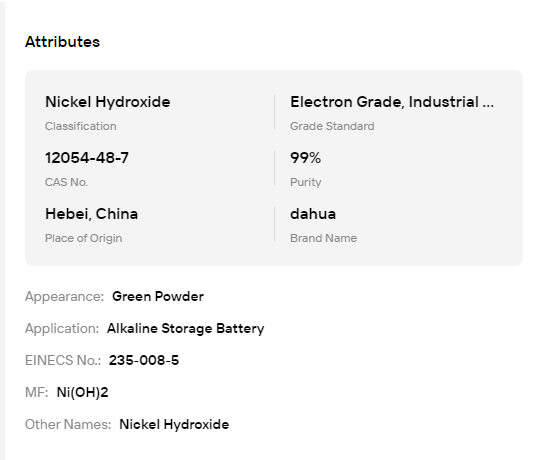Select the Other Names Nickel Hydroxide value
This screenshot has height=460, width=540.
pos(174,424)
